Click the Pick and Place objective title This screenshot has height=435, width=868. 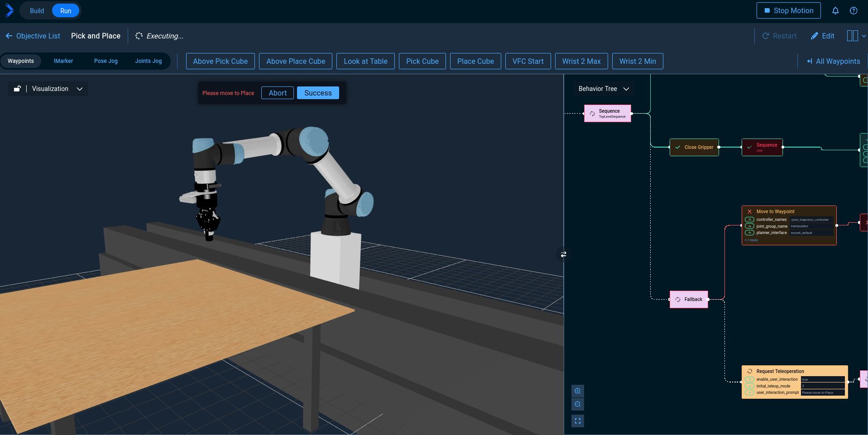pos(96,36)
